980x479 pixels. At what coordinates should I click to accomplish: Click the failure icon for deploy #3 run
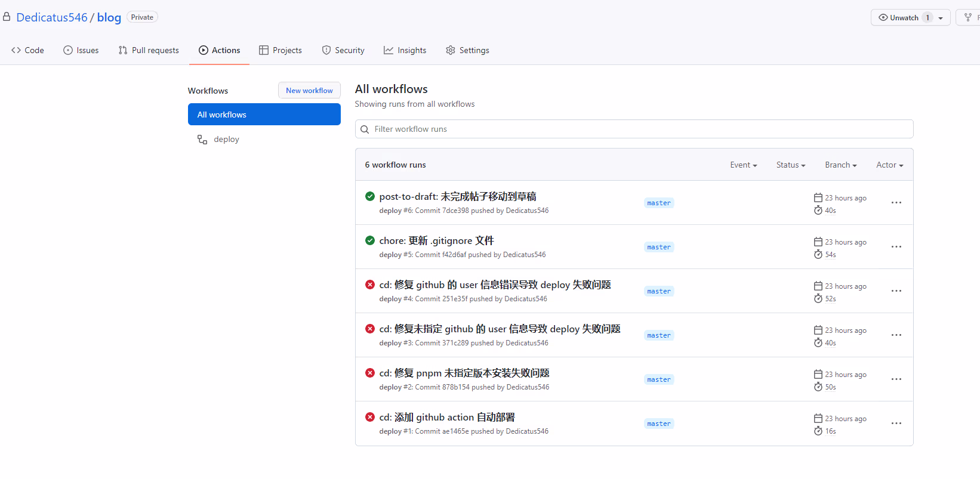[x=370, y=329]
